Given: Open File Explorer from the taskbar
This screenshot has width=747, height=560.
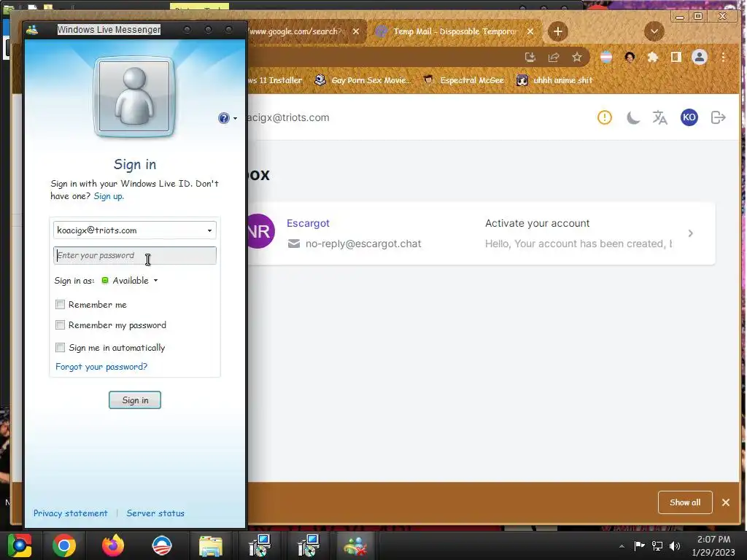Looking at the screenshot, I should [211, 546].
